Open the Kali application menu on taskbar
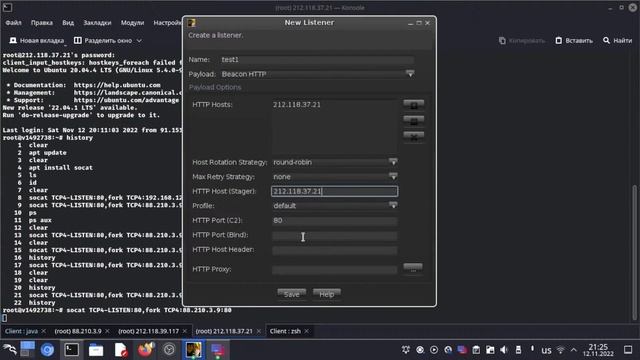The image size is (640, 360). pyautogui.click(x=9, y=350)
